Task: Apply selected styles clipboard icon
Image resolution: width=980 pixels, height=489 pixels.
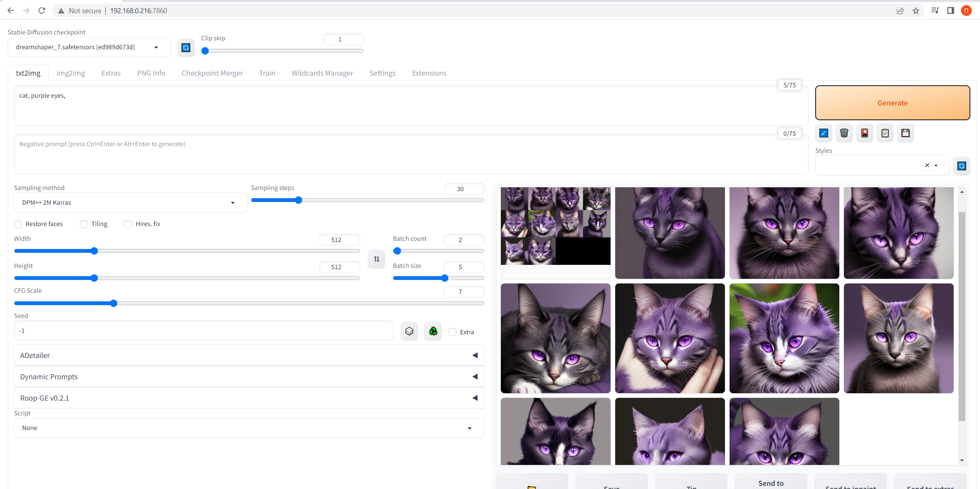Action: tap(885, 133)
